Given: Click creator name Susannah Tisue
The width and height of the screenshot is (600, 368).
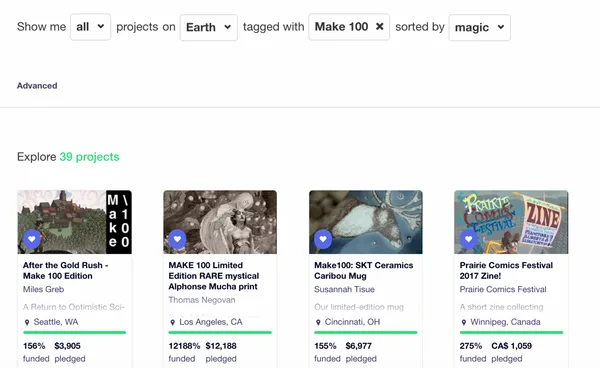Looking at the screenshot, I should (x=344, y=289).
